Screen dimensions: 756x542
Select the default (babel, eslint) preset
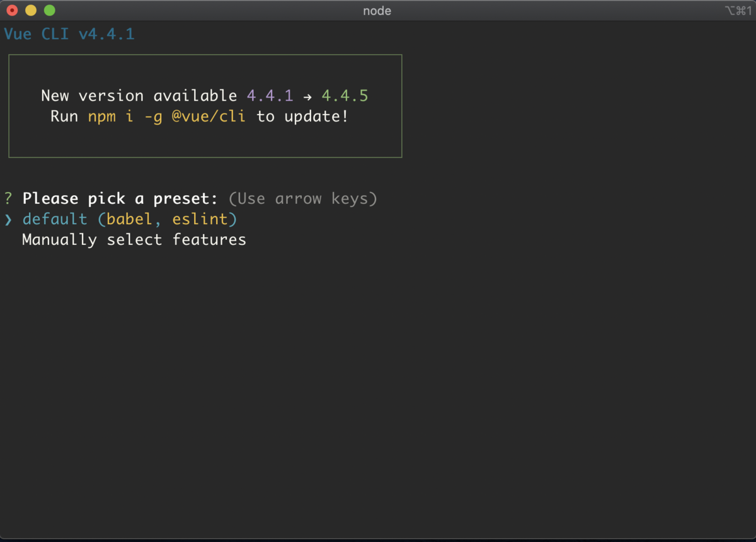pos(130,219)
